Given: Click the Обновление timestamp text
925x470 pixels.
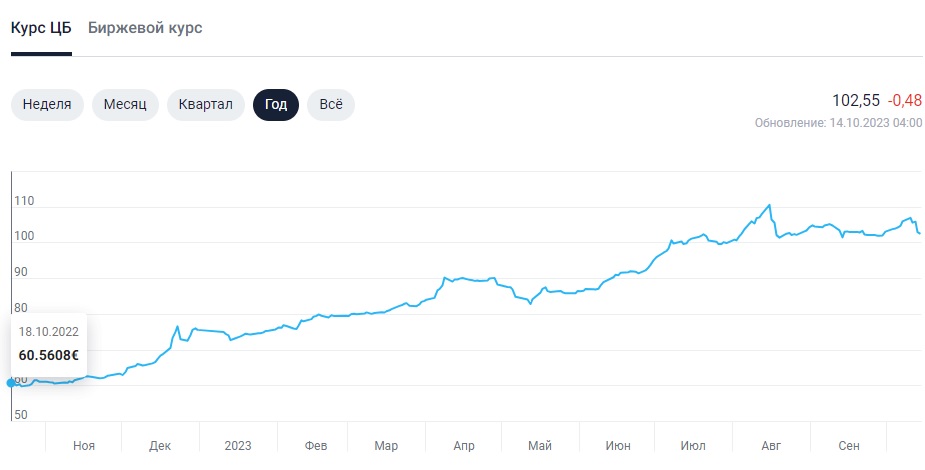Looking at the screenshot, I should pyautogui.click(x=838, y=122).
